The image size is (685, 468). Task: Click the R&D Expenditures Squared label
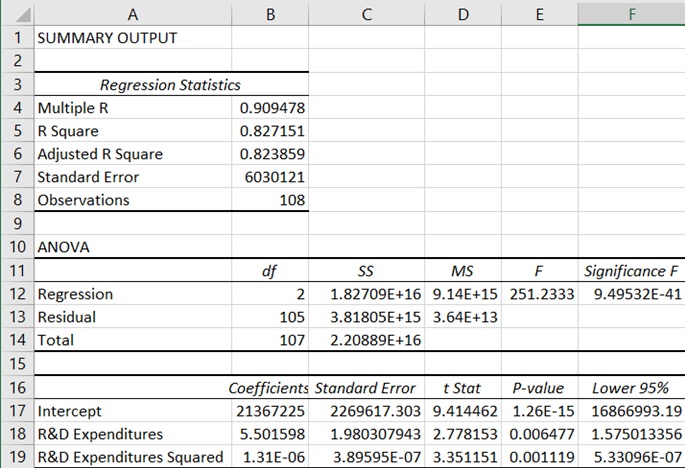coord(130,457)
